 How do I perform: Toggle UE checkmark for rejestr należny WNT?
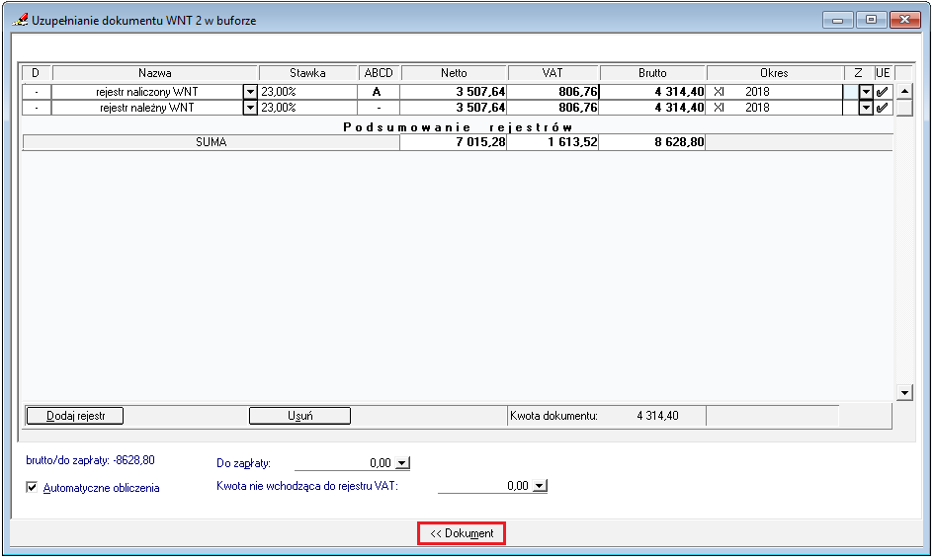tap(883, 108)
